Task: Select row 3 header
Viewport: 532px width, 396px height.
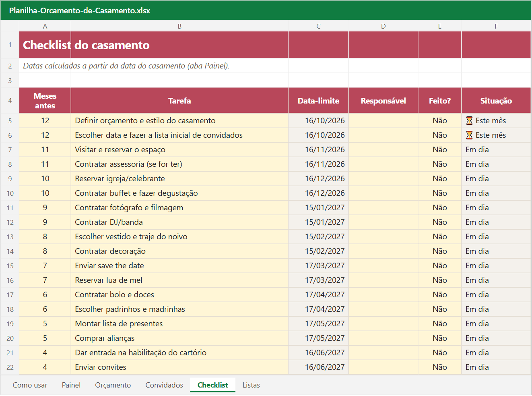Action: (x=10, y=81)
